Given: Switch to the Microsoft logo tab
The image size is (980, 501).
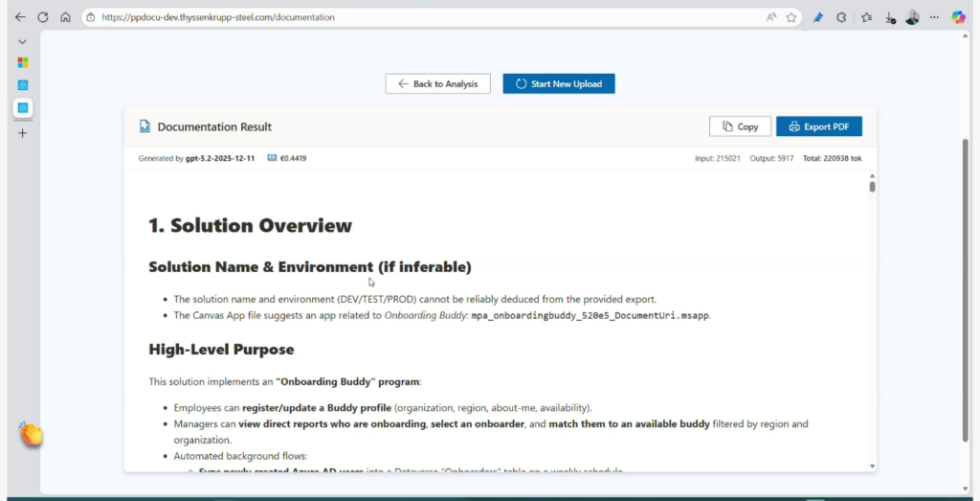Looking at the screenshot, I should 23,63.
